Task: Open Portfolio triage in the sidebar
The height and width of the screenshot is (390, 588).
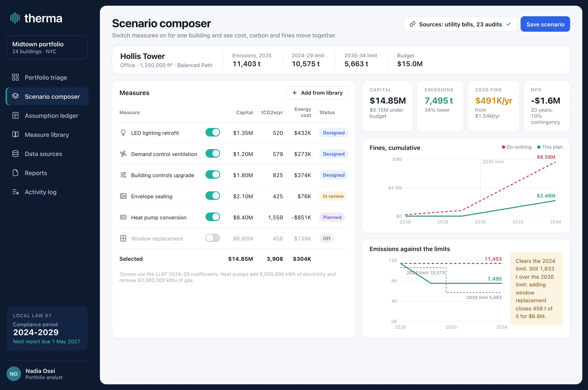Action: pyautogui.click(x=47, y=77)
